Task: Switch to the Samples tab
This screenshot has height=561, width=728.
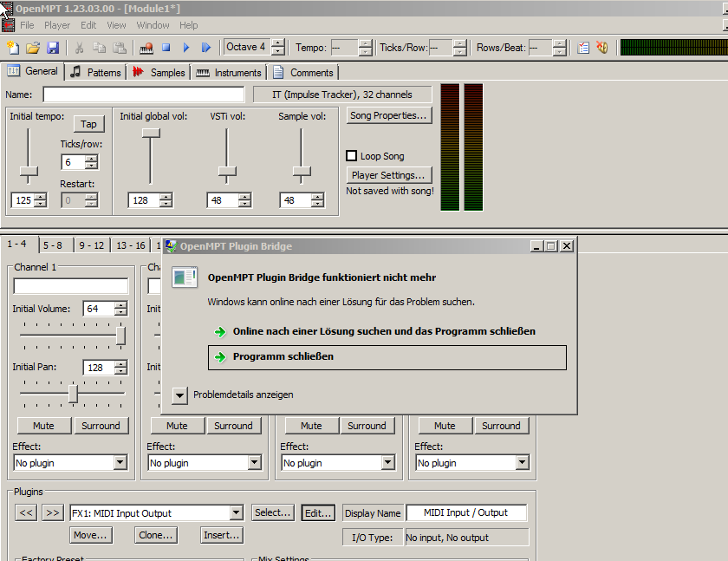Action: (159, 73)
